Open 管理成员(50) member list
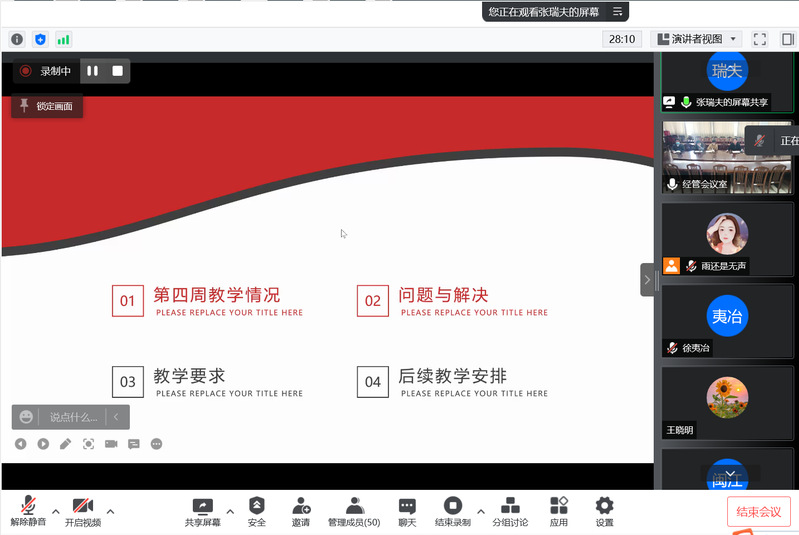Viewport: 799px width, 535px height. pos(354,506)
